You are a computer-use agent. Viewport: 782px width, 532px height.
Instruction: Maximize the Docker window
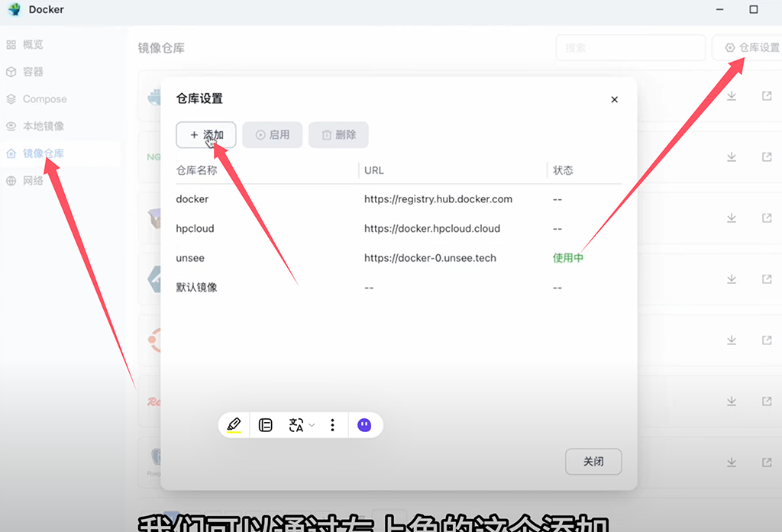pos(754,9)
